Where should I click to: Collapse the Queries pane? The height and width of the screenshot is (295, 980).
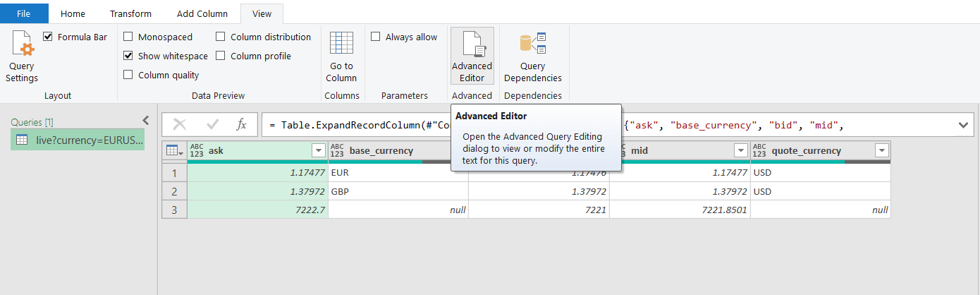(x=146, y=121)
